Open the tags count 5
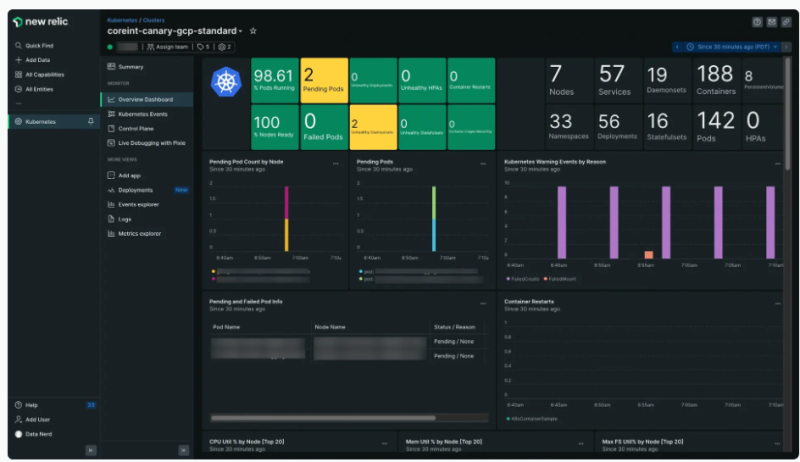Screen dimensions: 800x462 [x=203, y=47]
